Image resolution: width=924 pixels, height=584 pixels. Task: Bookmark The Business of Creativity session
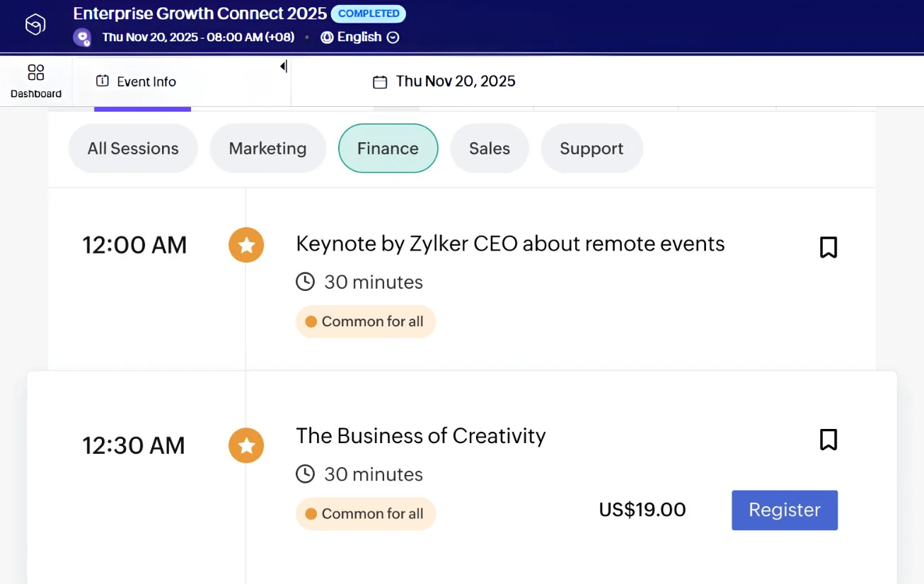pyautogui.click(x=828, y=440)
